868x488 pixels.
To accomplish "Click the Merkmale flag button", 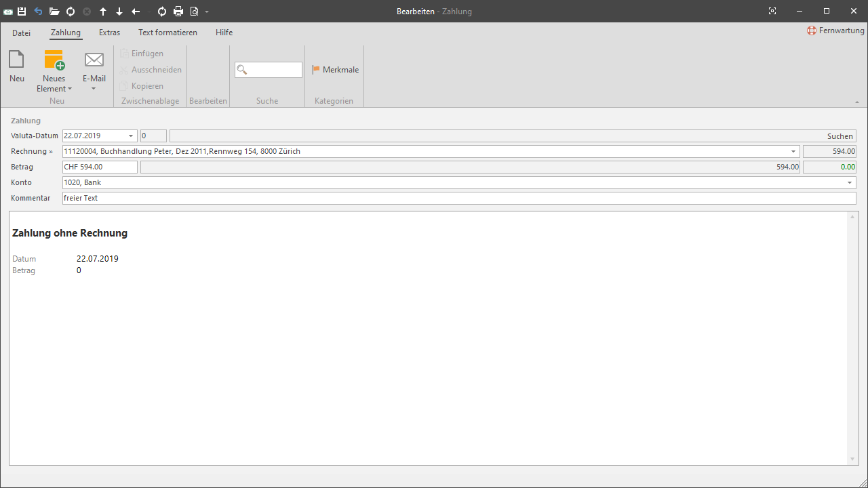I will click(x=335, y=70).
